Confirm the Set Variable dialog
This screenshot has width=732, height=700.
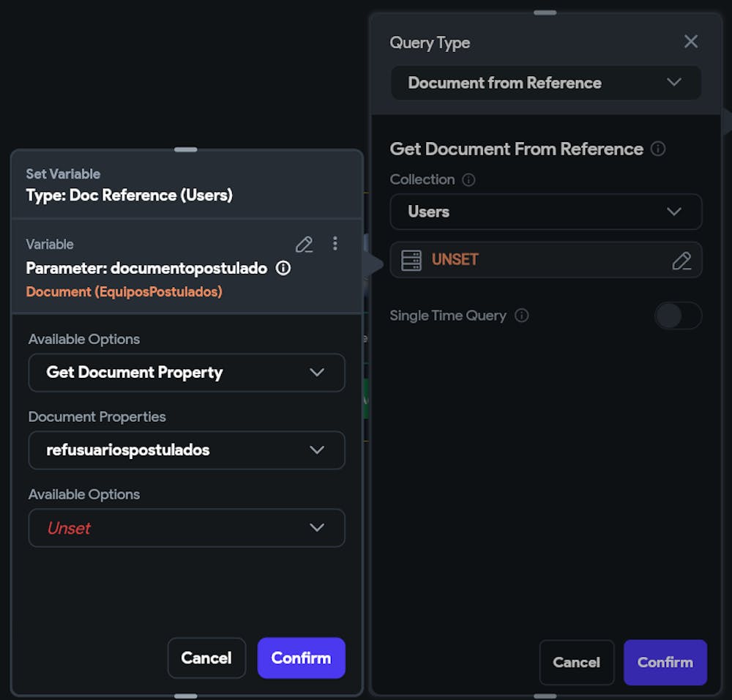301,658
